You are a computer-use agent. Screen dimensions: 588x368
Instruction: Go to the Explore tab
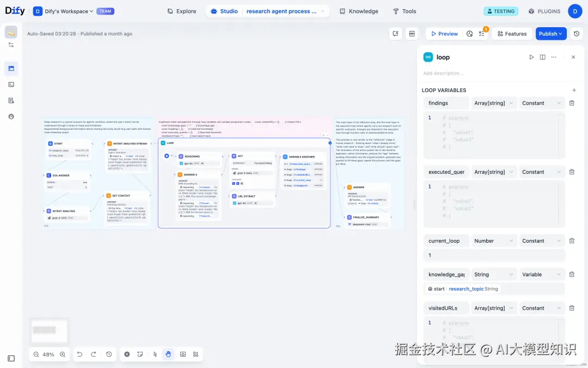pos(182,11)
